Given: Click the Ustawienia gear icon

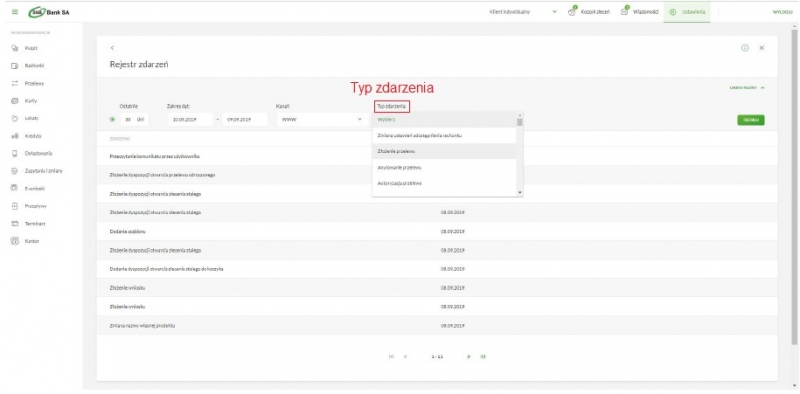Looking at the screenshot, I should [x=672, y=12].
